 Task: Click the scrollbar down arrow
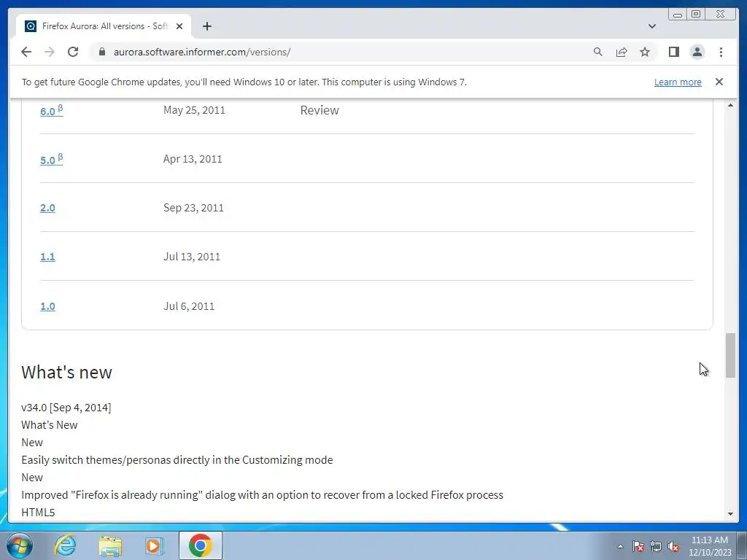730,514
